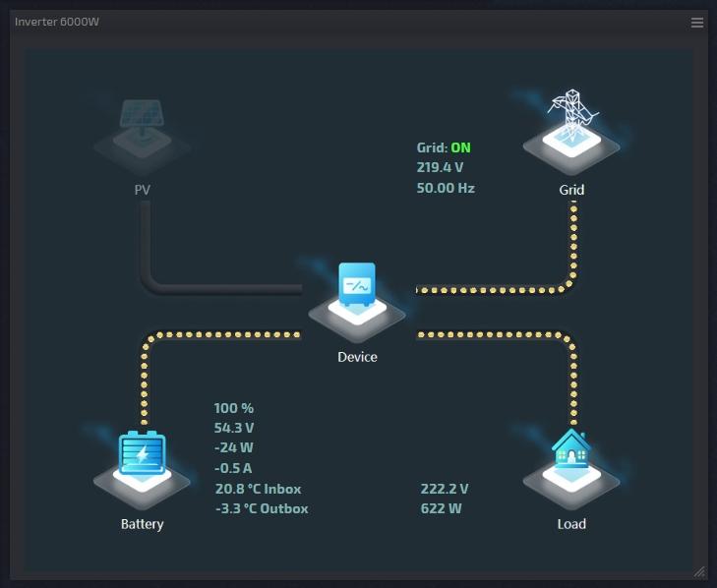
Task: Click the Inverter 6000W panel title
Action: tap(56, 22)
